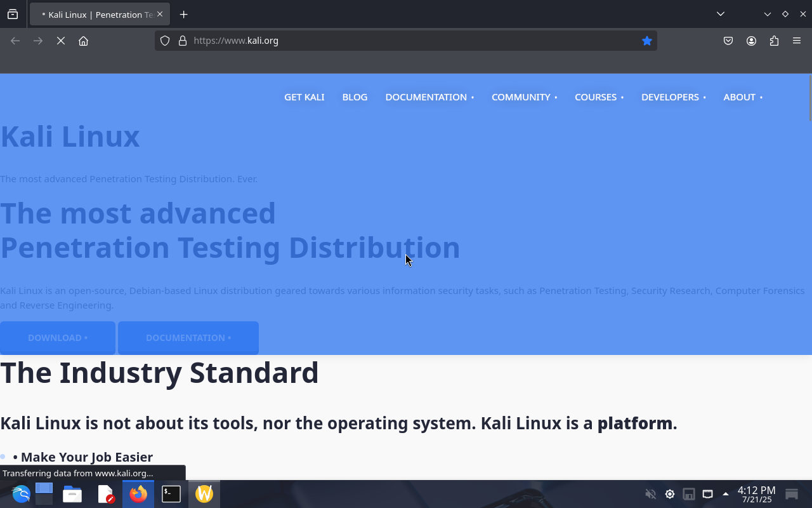The height and width of the screenshot is (508, 812).
Task: Toggle the blue bookmark star
Action: coord(646,41)
